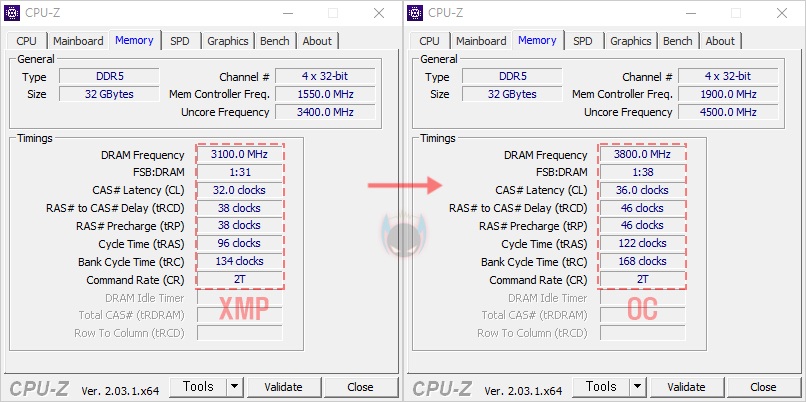Image resolution: width=806 pixels, height=402 pixels.
Task: Click Validate in the right window
Action: coord(686,387)
